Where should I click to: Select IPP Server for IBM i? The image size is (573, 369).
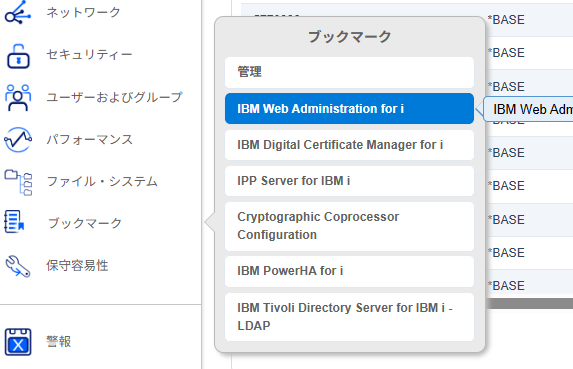click(349, 181)
